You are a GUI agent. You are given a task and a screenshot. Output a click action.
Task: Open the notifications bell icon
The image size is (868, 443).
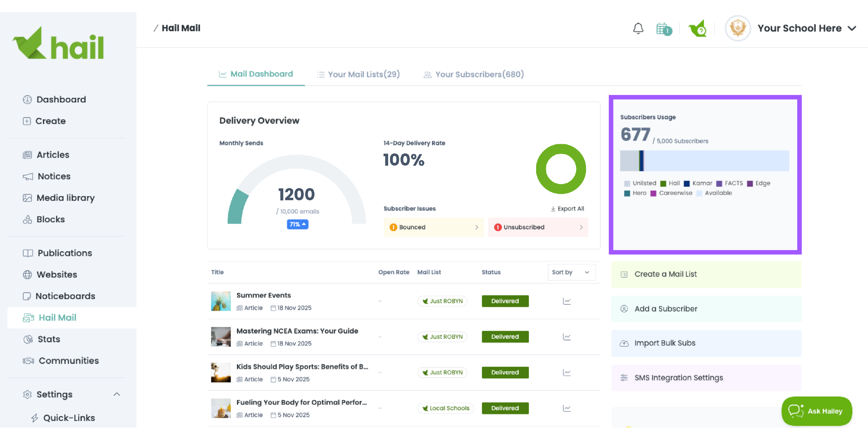pos(638,28)
